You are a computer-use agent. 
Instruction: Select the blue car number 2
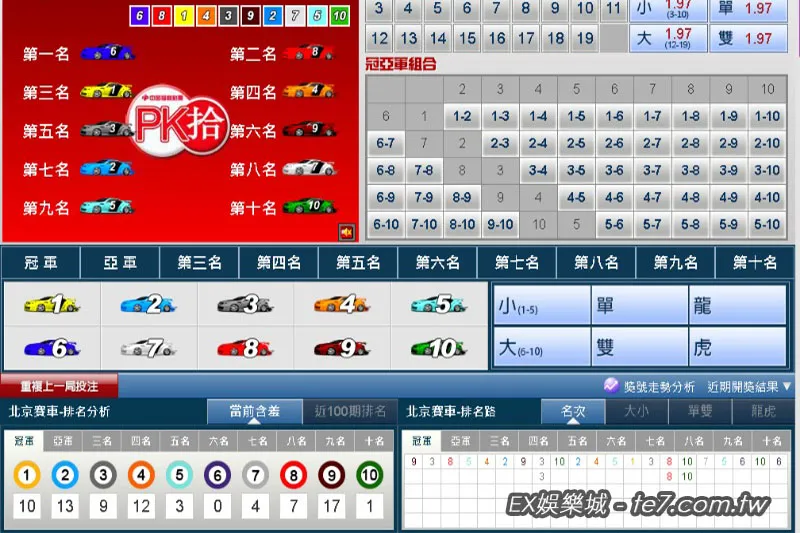coord(148,305)
